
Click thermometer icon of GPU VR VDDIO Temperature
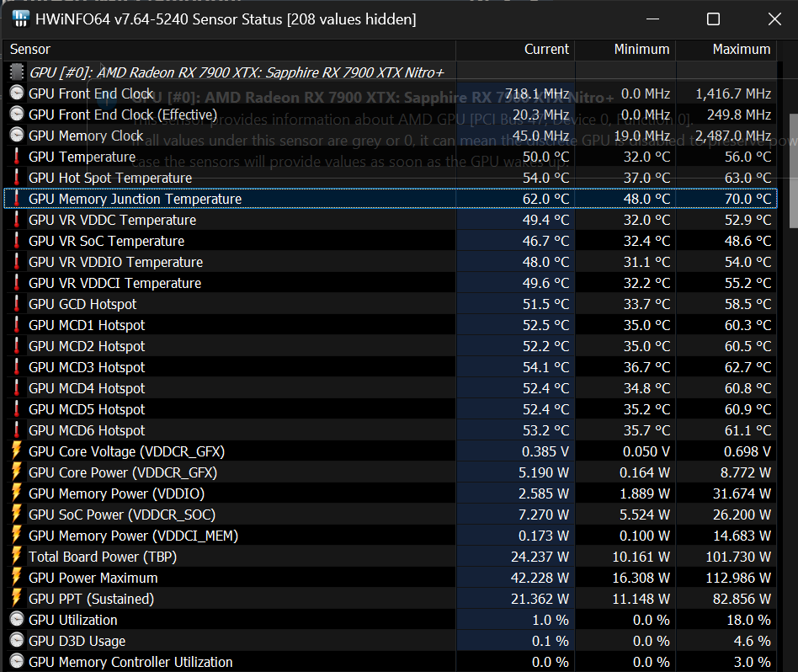pyautogui.click(x=17, y=262)
